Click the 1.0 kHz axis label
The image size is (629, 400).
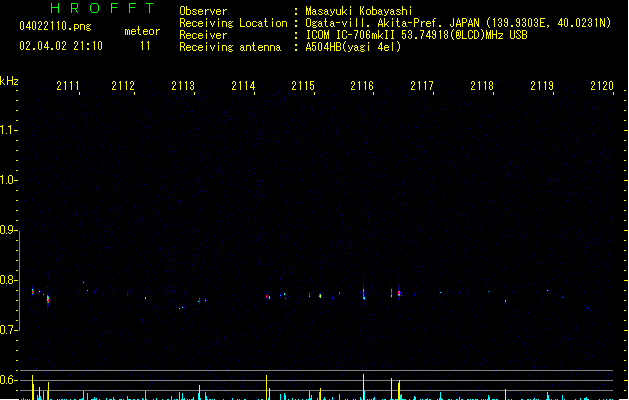click(8, 180)
